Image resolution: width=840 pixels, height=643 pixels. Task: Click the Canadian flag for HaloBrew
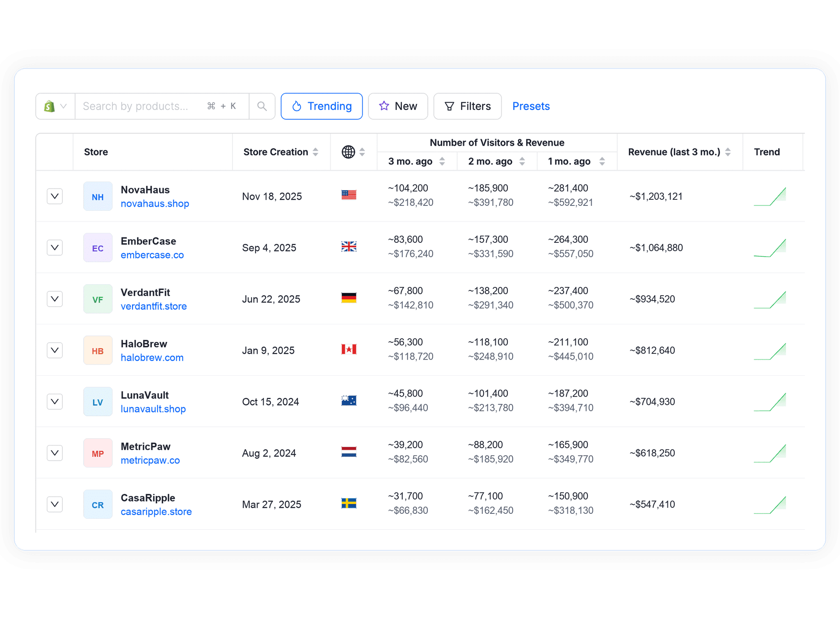click(349, 349)
